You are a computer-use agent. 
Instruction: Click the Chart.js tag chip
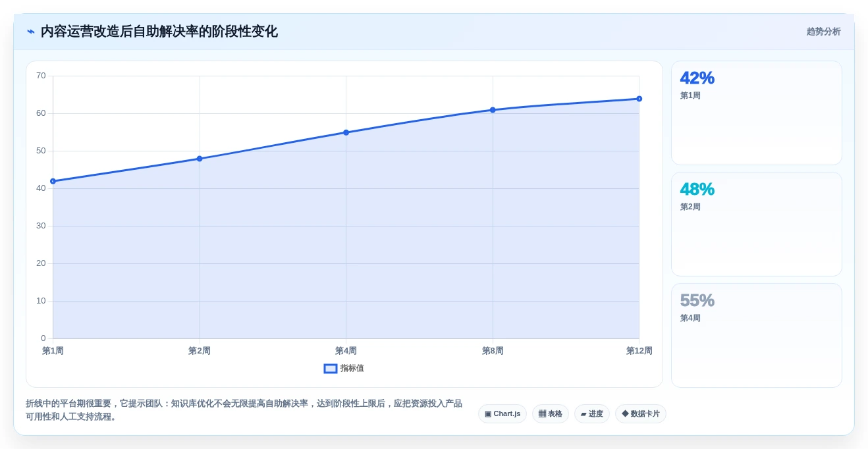(502, 414)
